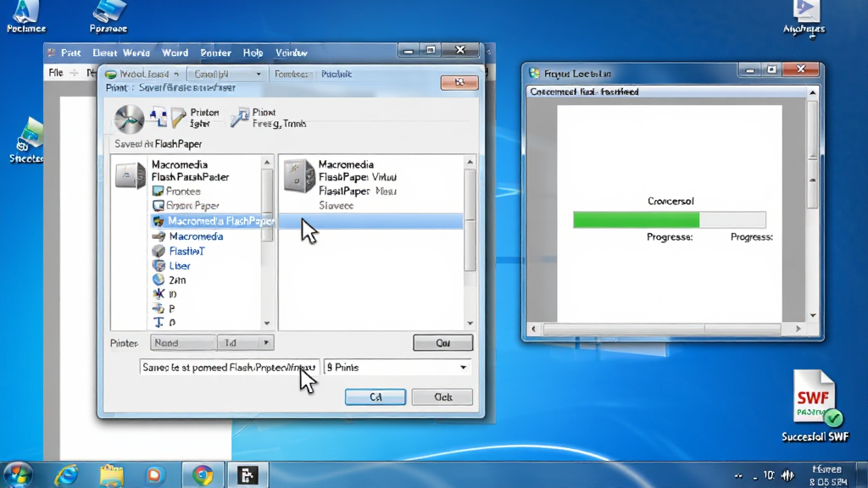Click the Cick button in the dialog

(442, 396)
